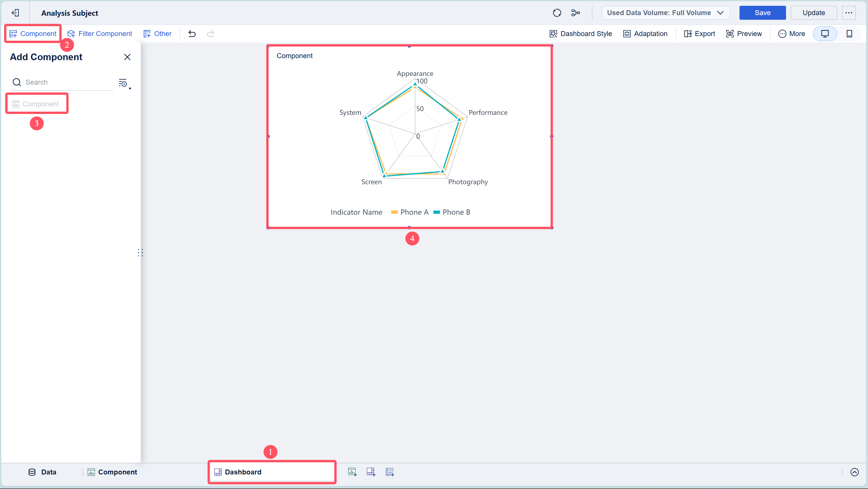Viewport: 868px width, 489px height.
Task: Open the three-dots overflow menu
Action: (849, 13)
